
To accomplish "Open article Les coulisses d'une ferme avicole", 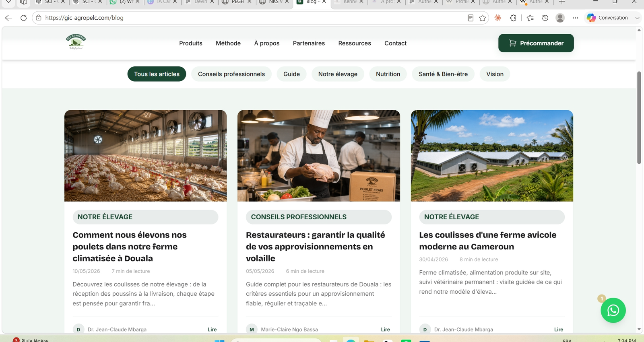I will (488, 241).
